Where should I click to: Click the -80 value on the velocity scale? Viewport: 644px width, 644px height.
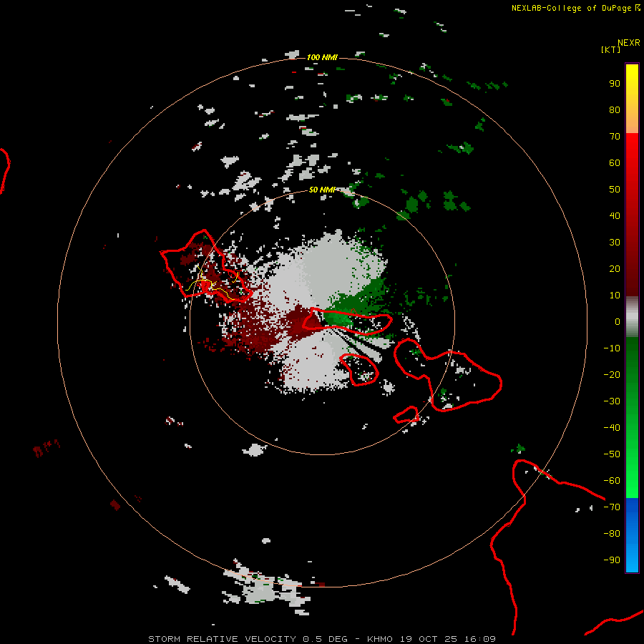612,534
